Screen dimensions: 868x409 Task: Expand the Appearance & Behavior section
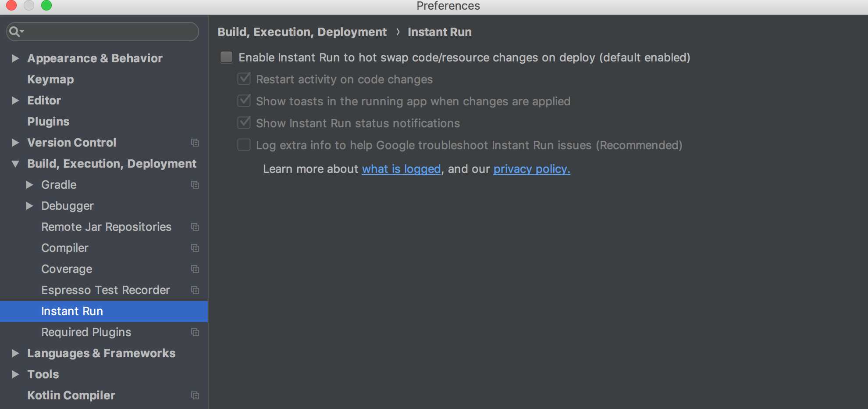pos(15,58)
